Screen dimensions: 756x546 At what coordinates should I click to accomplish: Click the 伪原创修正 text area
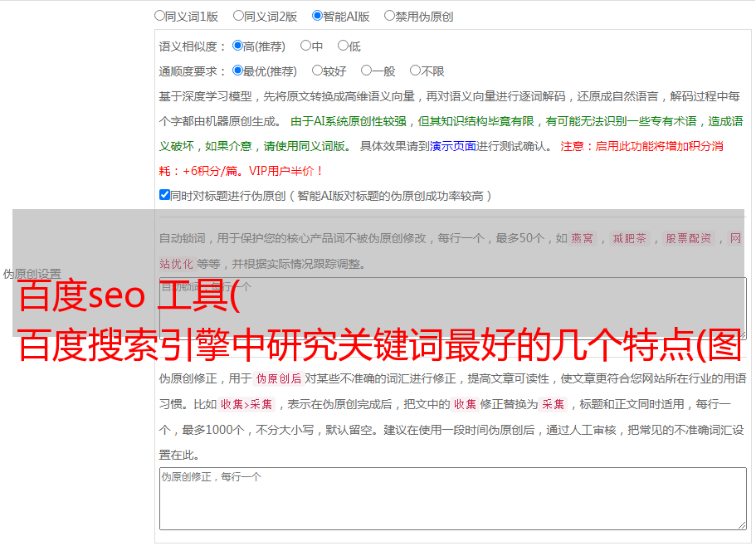pos(453,499)
